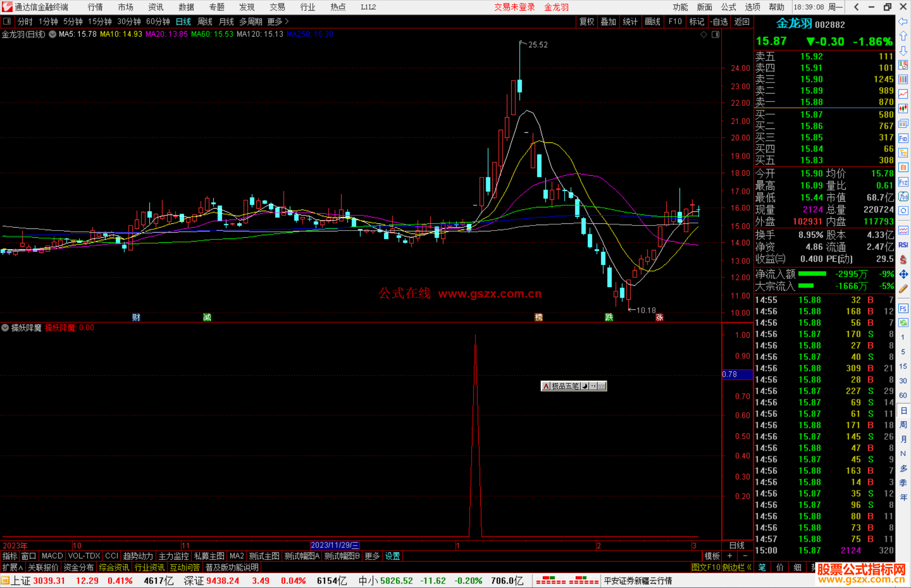The width and height of the screenshot is (911, 588).
Task: Toggle the panel layout square at chart top-right
Action: pyautogui.click(x=715, y=35)
